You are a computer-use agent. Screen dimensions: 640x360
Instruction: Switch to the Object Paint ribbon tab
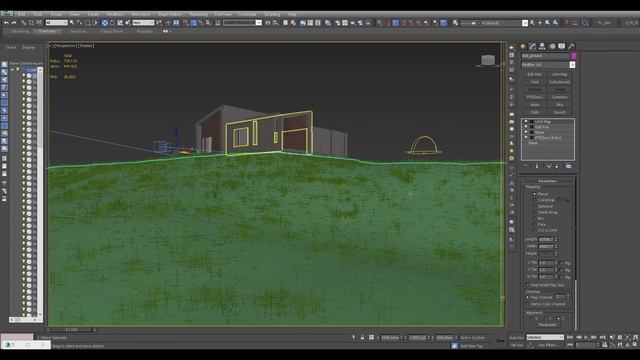tap(111, 31)
